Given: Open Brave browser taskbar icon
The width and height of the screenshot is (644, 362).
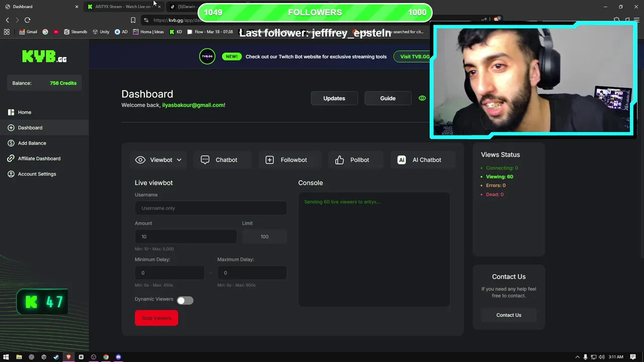Looking at the screenshot, I should click(68, 357).
